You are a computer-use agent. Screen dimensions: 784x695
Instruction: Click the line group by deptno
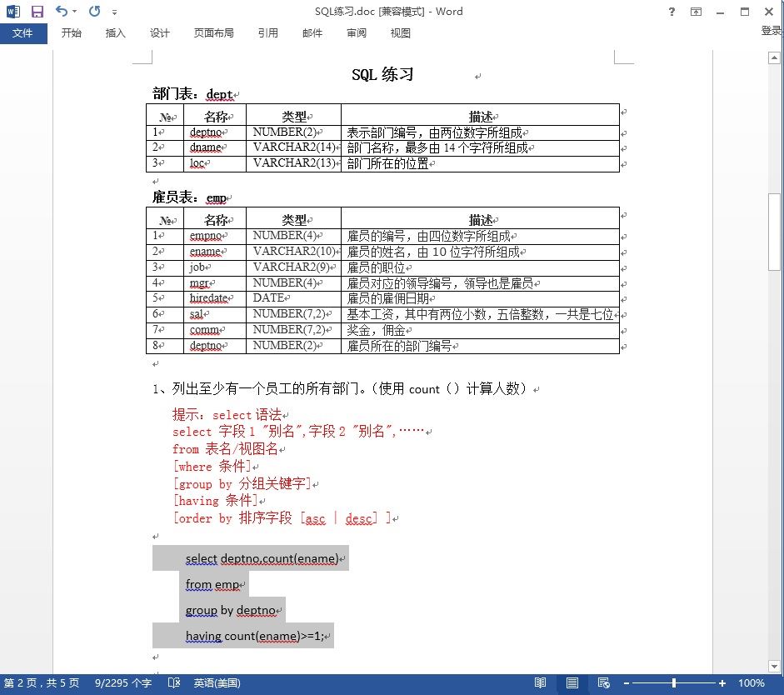point(231,611)
